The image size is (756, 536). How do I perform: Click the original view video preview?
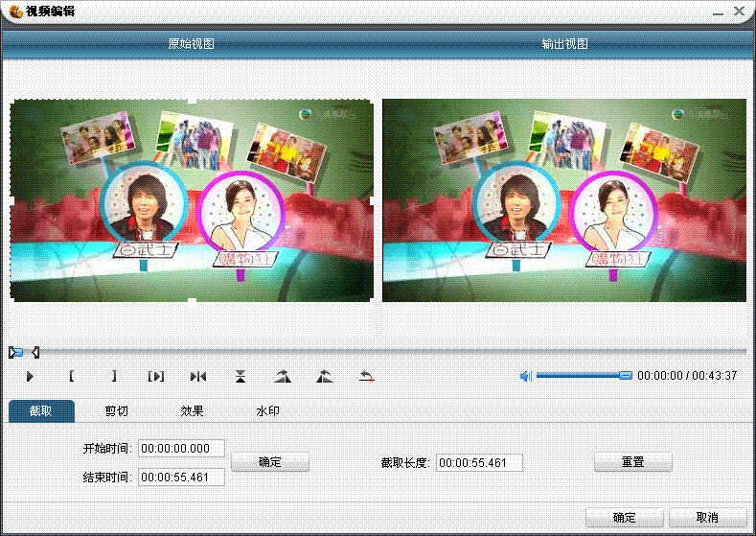pos(192,200)
